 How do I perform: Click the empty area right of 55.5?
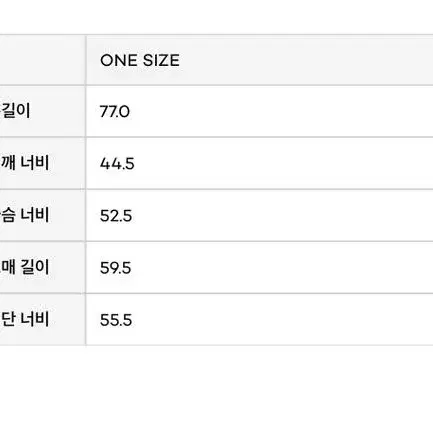(283, 319)
